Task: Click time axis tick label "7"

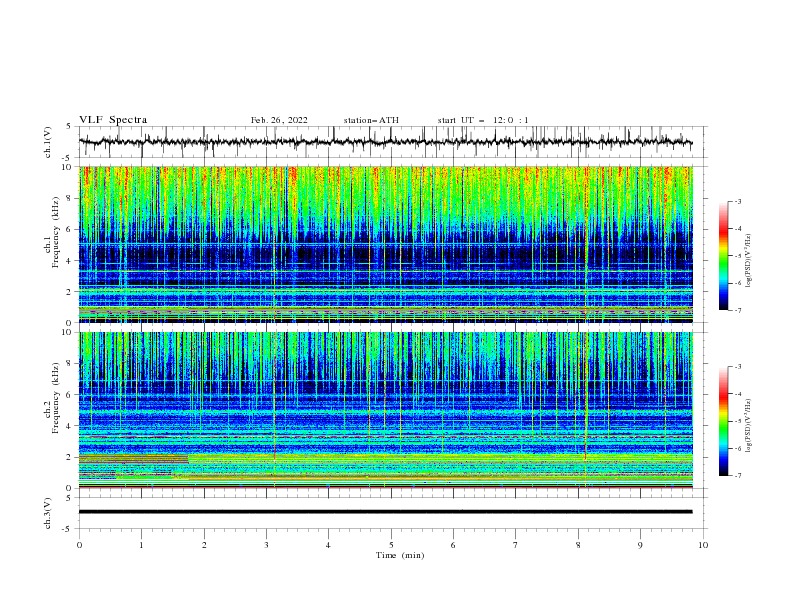Action: point(516,545)
